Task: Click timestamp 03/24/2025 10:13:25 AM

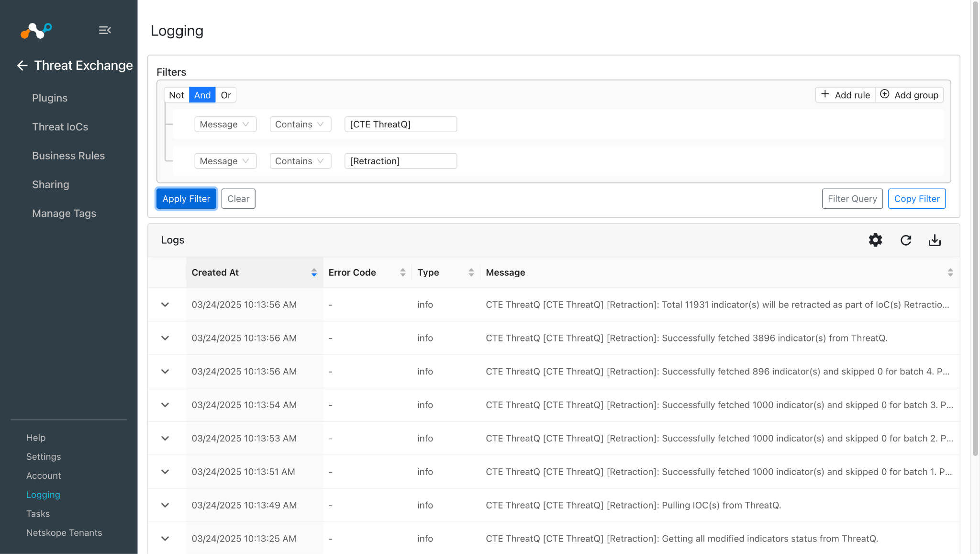Action: 244,539
